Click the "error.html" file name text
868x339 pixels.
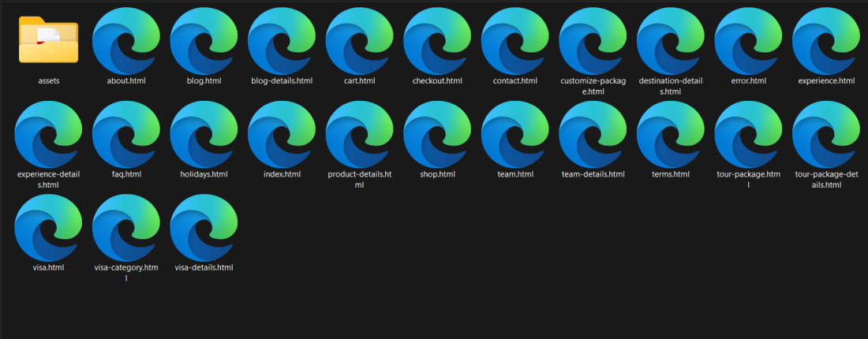click(x=748, y=80)
